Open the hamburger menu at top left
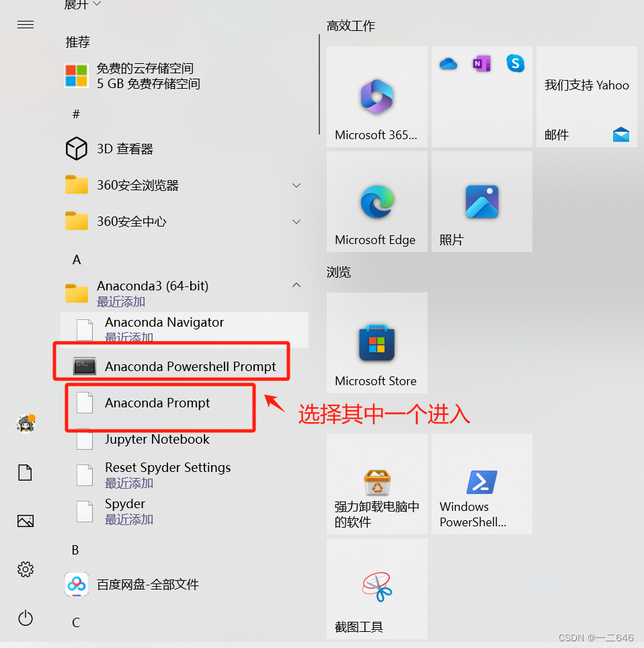Image resolution: width=644 pixels, height=648 pixels. (26, 25)
